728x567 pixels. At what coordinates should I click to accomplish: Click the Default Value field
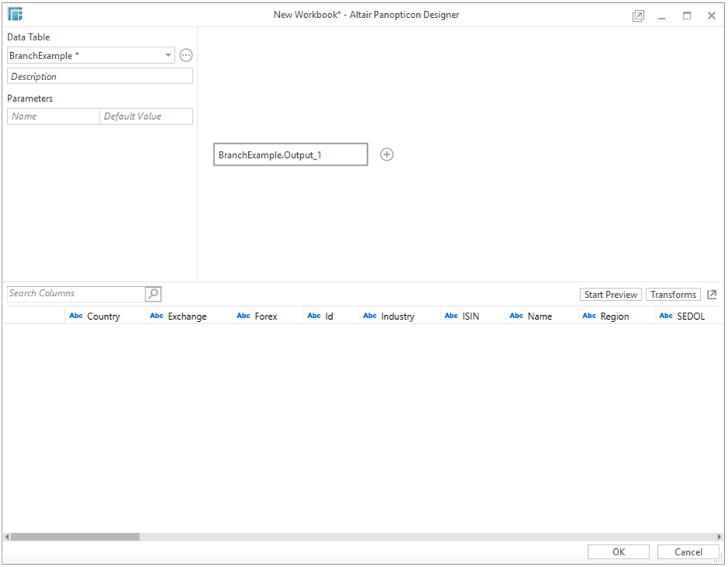point(146,115)
